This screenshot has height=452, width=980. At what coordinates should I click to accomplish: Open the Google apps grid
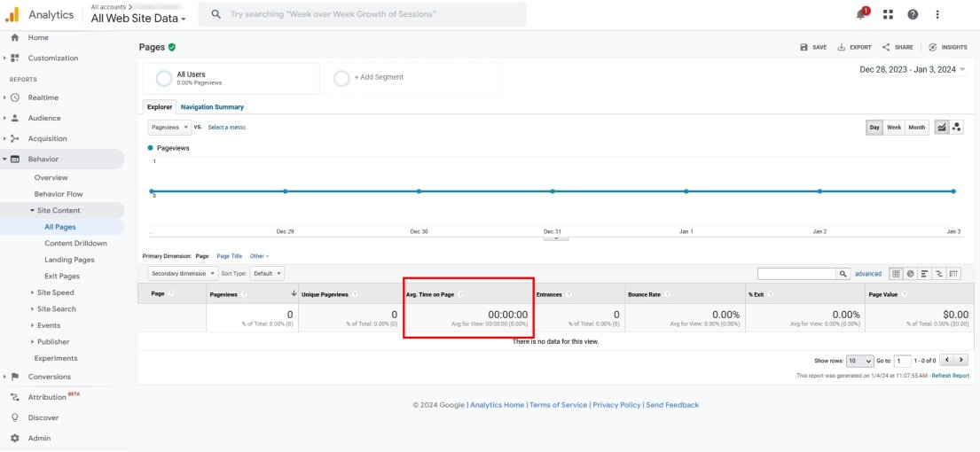888,14
